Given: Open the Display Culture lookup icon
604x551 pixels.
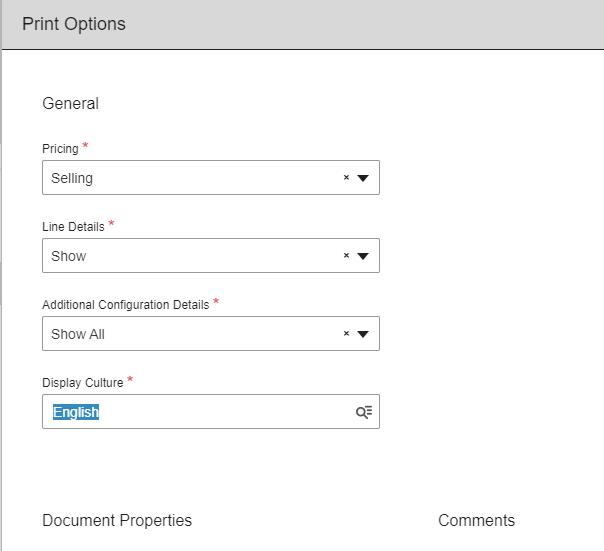Looking at the screenshot, I should tap(364, 412).
